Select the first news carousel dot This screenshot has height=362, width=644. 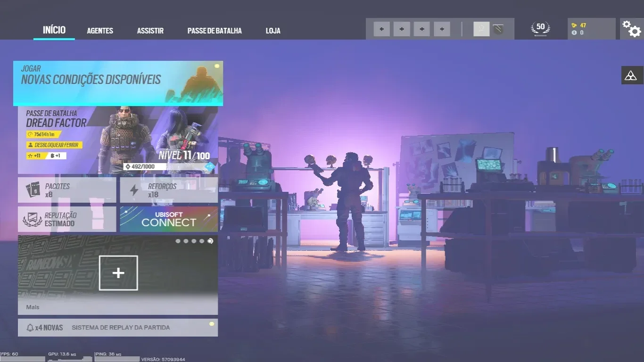point(178,241)
